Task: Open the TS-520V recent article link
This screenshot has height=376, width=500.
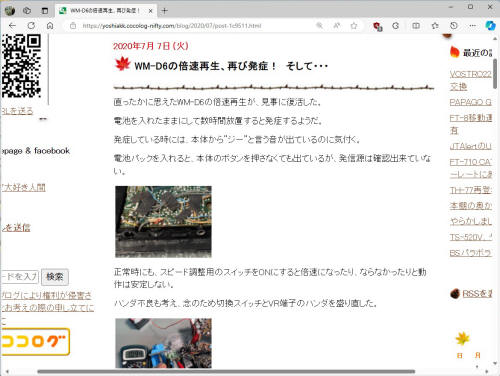Action: pos(470,237)
